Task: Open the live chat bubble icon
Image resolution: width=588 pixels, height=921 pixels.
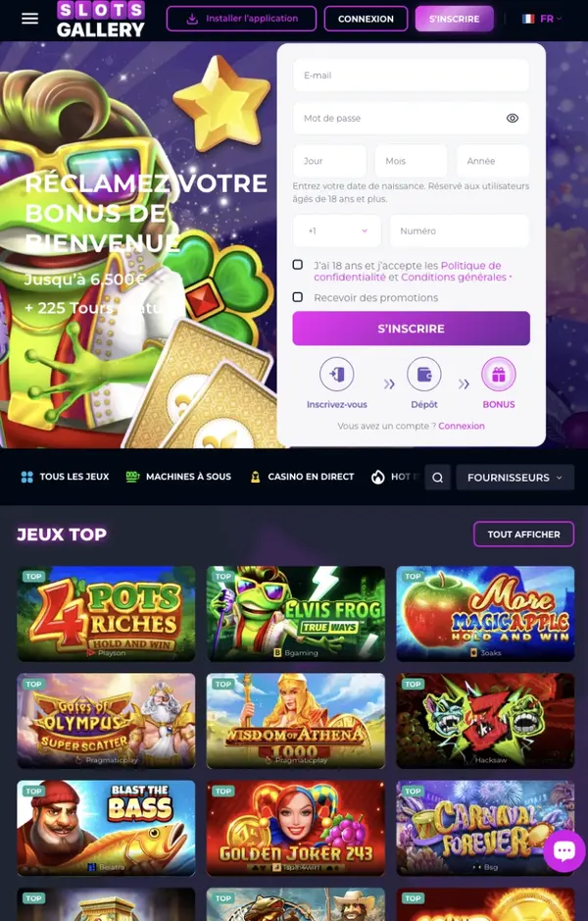Action: [563, 850]
